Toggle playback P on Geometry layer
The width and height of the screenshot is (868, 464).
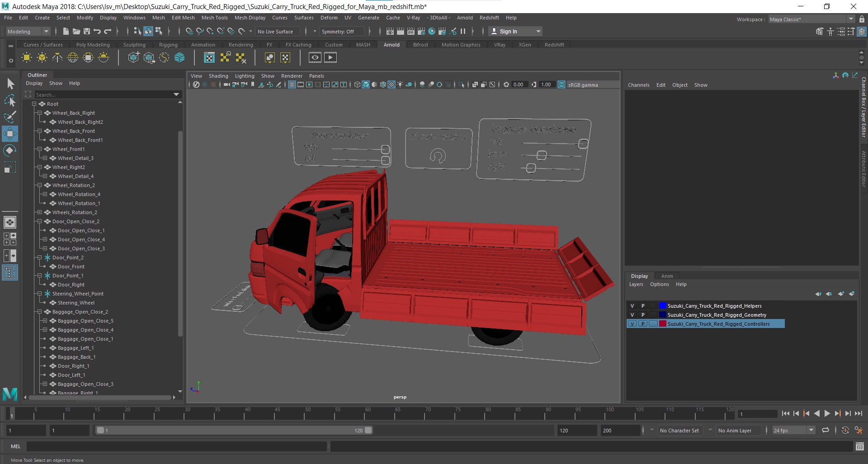642,315
